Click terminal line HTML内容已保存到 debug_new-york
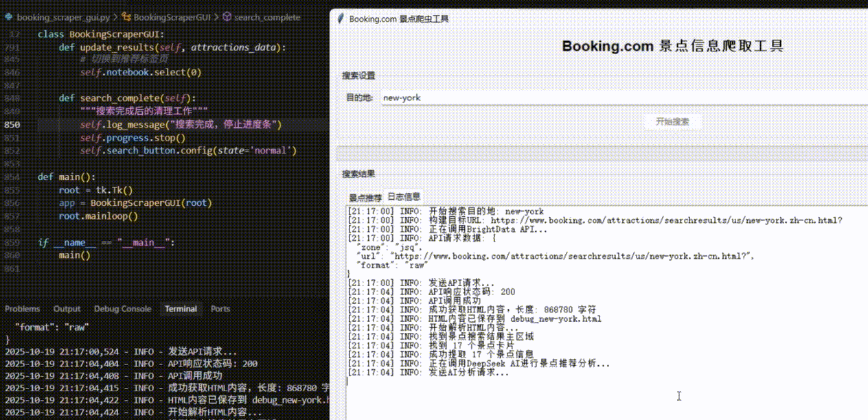Image resolution: width=868 pixels, height=420 pixels. pyautogui.click(x=167, y=401)
